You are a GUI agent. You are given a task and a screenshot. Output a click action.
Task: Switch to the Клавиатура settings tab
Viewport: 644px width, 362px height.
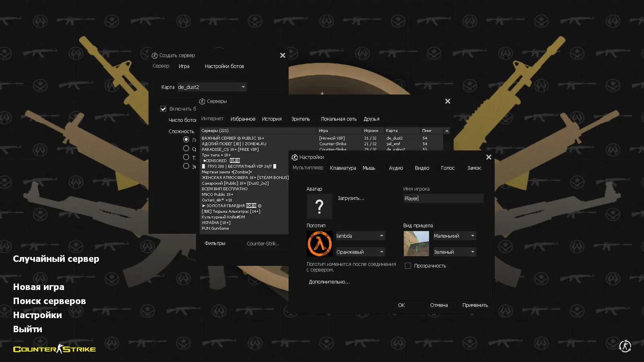pos(343,168)
